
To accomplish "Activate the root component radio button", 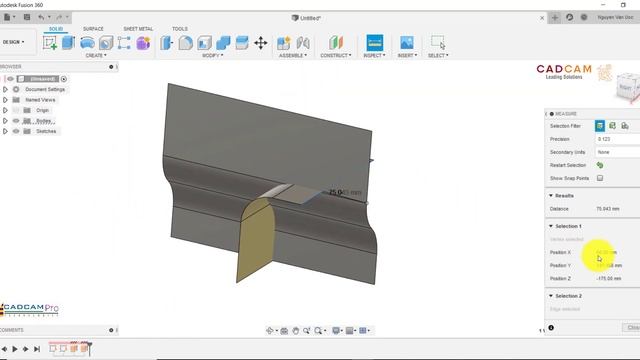I will (64, 79).
